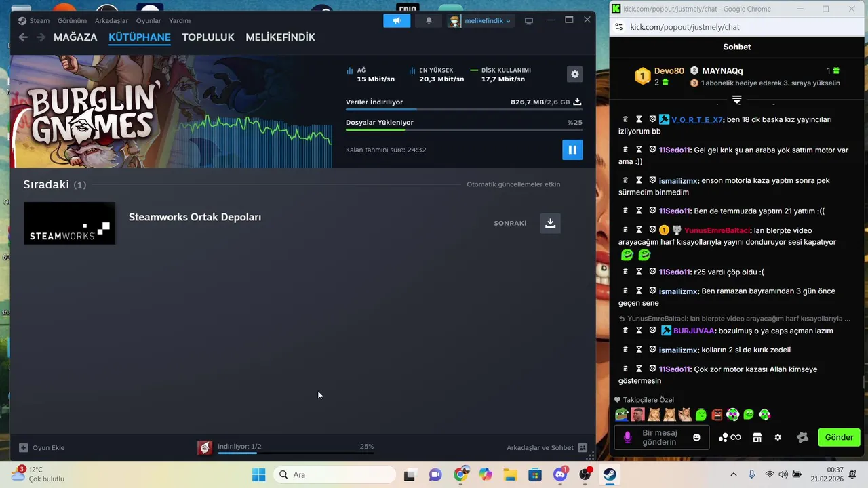Open friends list icon at Steam bottom right

tap(583, 447)
